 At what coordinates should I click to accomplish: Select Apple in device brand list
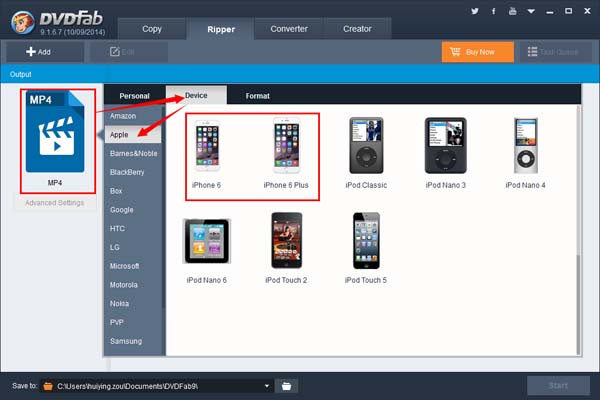coord(133,135)
